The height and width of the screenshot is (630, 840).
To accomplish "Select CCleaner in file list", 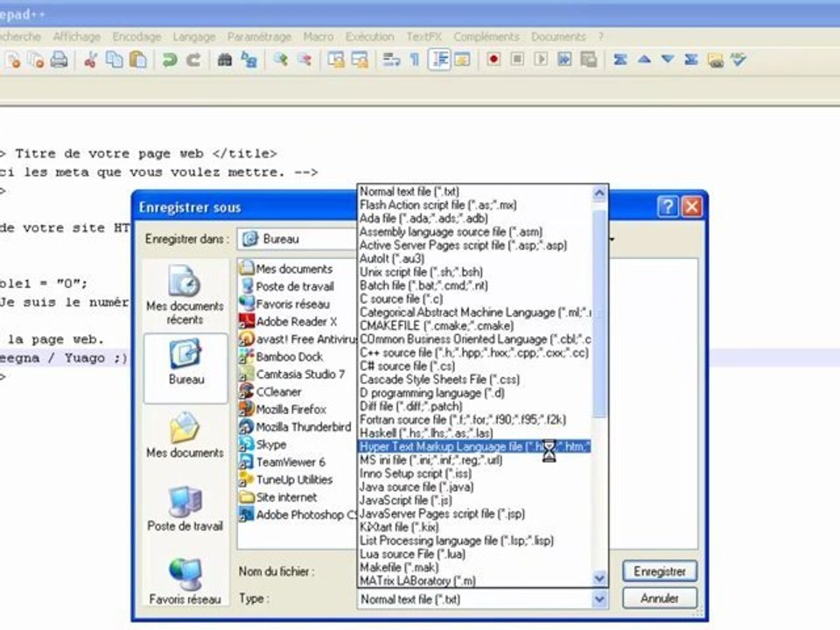I will pos(270,392).
